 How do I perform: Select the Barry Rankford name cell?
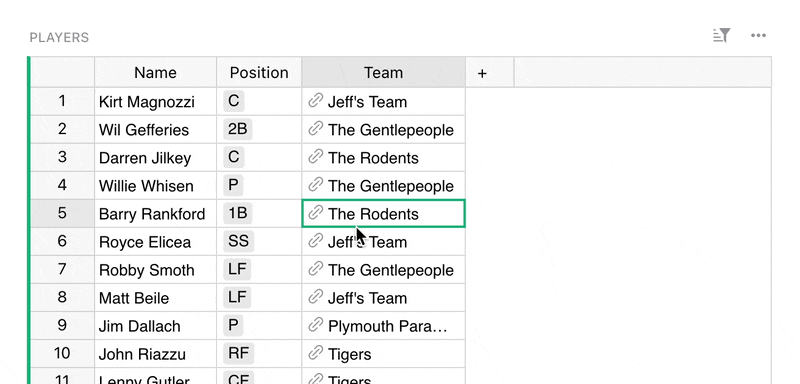coord(156,214)
